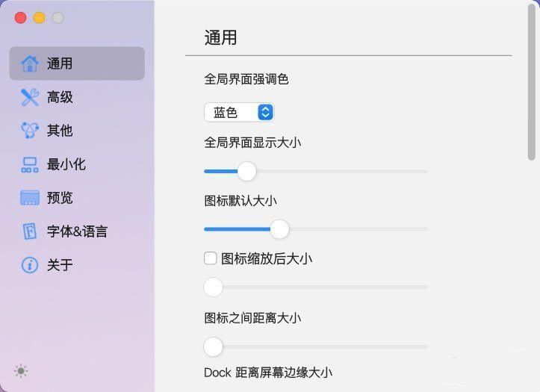This screenshot has height=392, width=540.
Task: Click the 图标缩放后大小 slider knob
Action: [x=214, y=287]
